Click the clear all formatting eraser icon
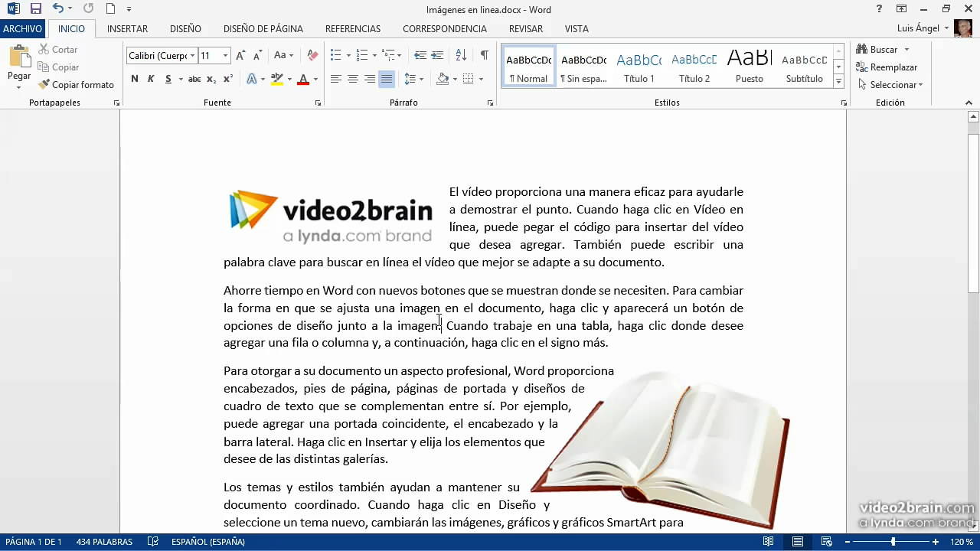The image size is (980, 551). [312, 56]
